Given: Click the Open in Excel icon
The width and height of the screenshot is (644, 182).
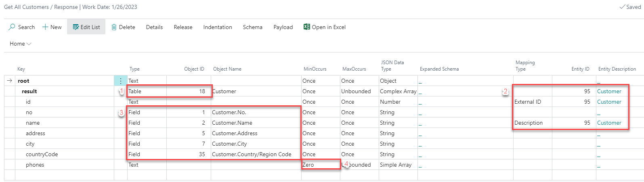Looking at the screenshot, I should point(307,27).
